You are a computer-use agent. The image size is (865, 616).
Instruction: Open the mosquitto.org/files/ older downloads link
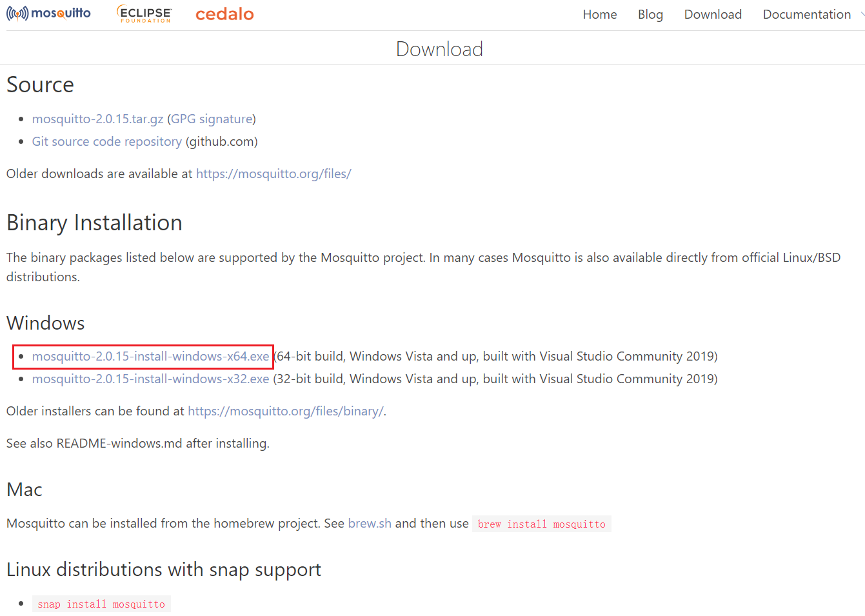coord(273,174)
